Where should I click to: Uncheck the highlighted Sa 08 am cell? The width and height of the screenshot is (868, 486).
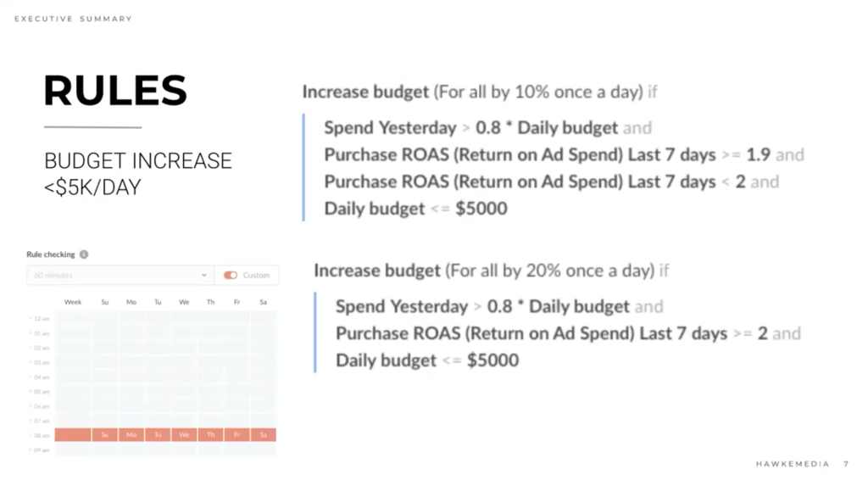(x=263, y=435)
